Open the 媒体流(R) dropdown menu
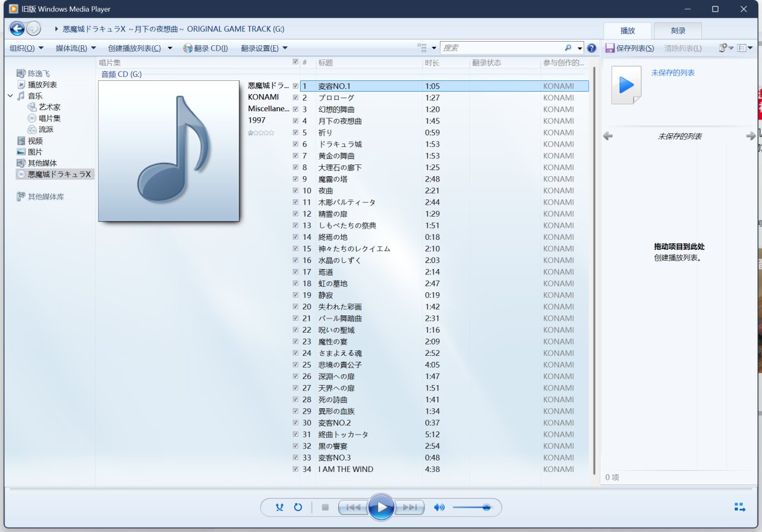The width and height of the screenshot is (762, 532). (x=75, y=48)
